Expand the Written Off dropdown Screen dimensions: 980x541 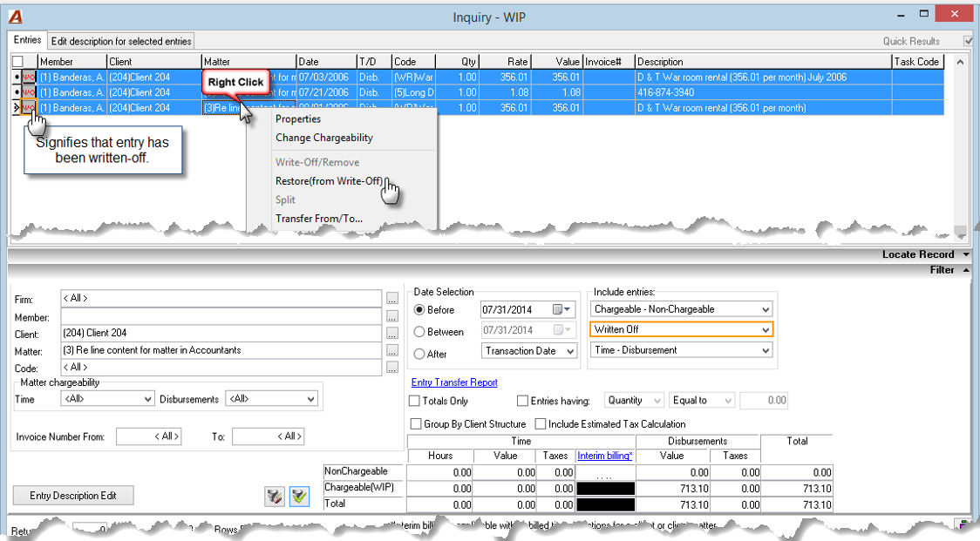pos(766,329)
